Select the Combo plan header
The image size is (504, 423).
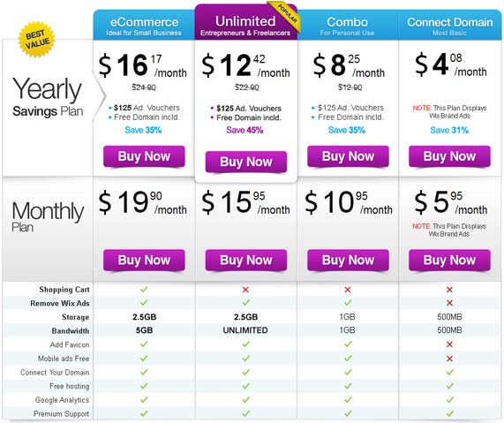[348, 25]
